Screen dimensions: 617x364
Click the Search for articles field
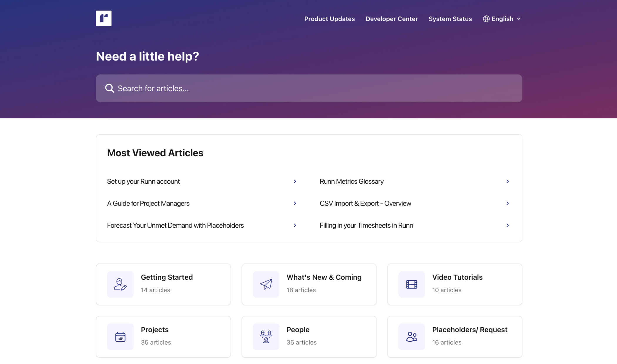(x=309, y=88)
